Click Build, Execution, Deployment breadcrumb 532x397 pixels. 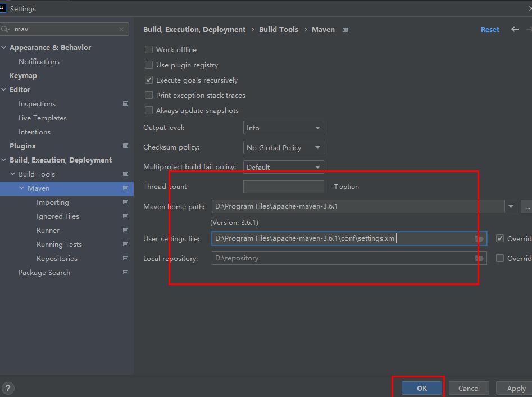(x=194, y=30)
